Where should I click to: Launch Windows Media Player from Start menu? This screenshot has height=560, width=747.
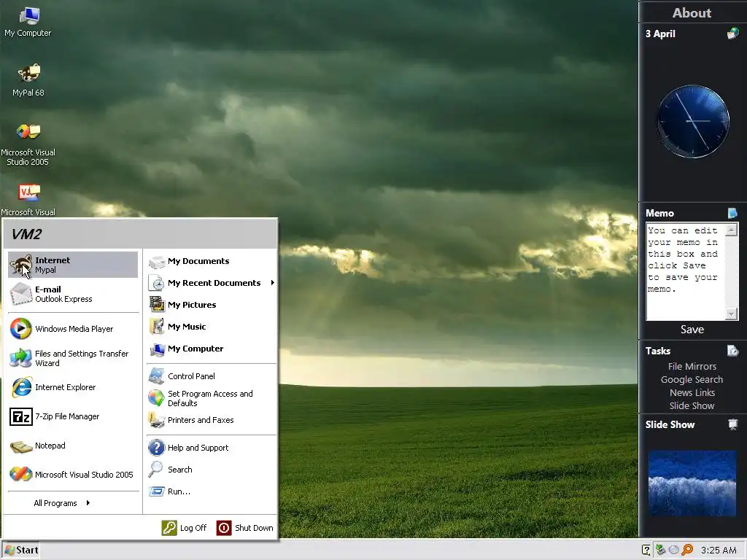tap(73, 329)
